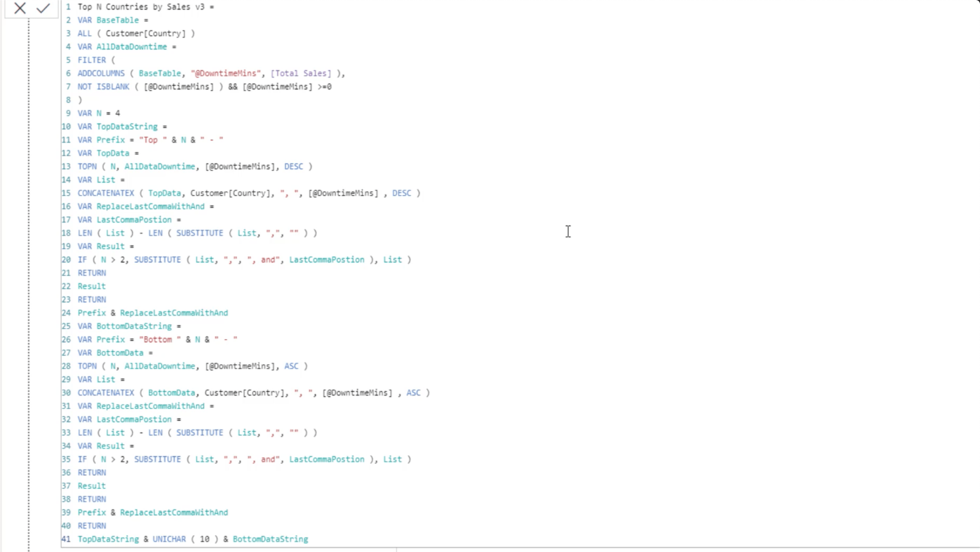Image resolution: width=980 pixels, height=552 pixels.
Task: Cancel the formula edit with X icon
Action: tap(20, 8)
